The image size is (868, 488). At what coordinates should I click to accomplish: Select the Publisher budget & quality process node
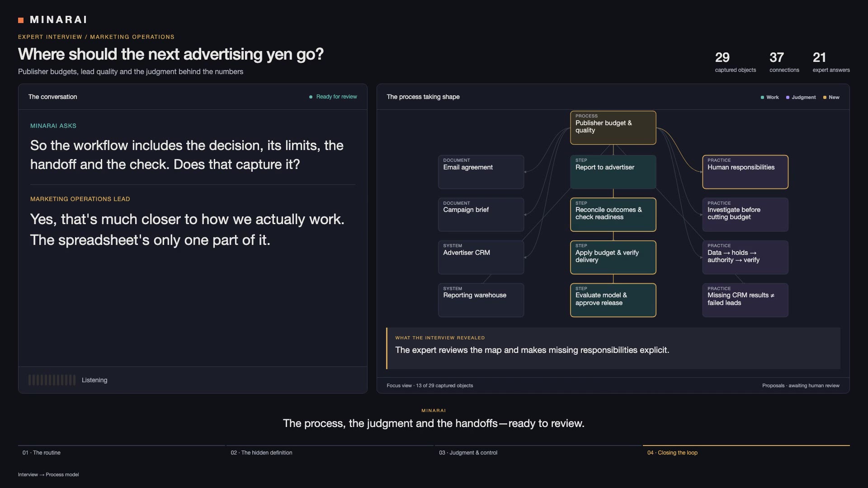[x=613, y=128]
